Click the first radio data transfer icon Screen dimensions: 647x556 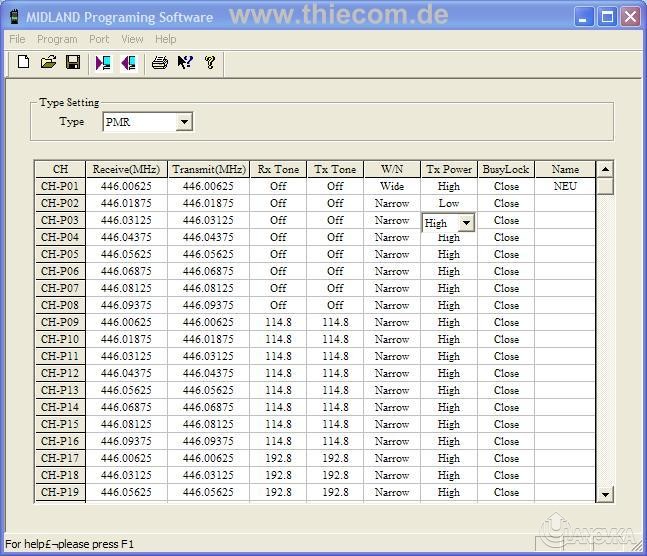coord(103,63)
